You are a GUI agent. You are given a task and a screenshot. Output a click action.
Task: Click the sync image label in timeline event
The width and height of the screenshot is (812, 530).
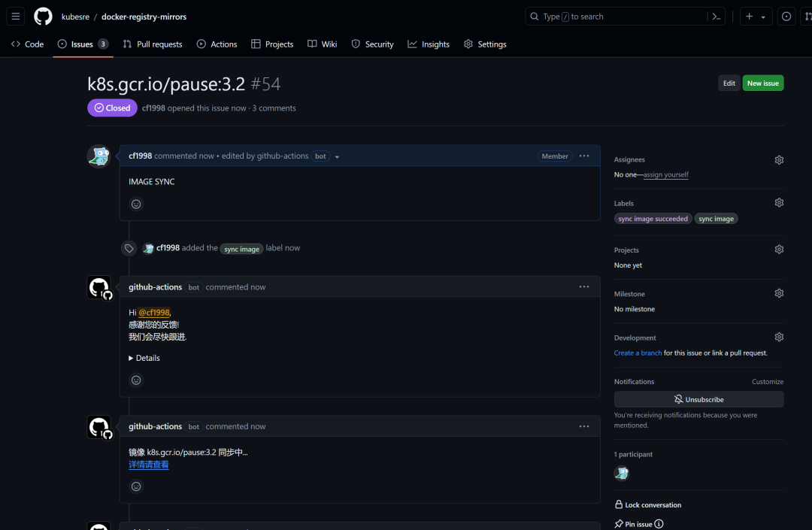click(241, 248)
